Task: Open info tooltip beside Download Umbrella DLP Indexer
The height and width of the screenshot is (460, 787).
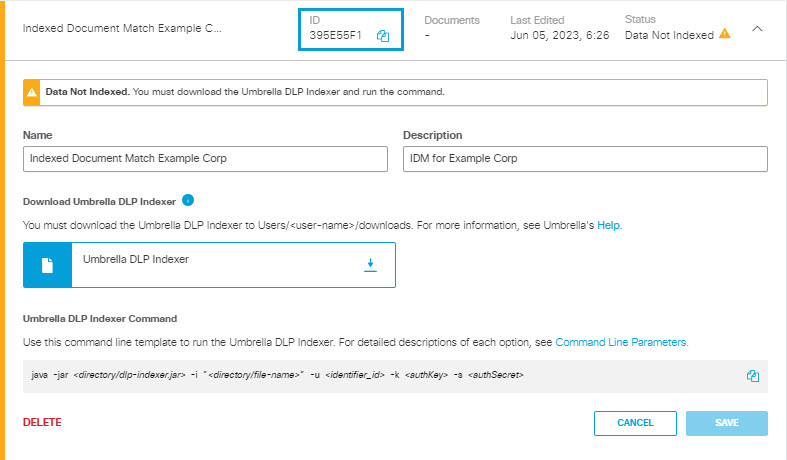Action: pyautogui.click(x=188, y=200)
